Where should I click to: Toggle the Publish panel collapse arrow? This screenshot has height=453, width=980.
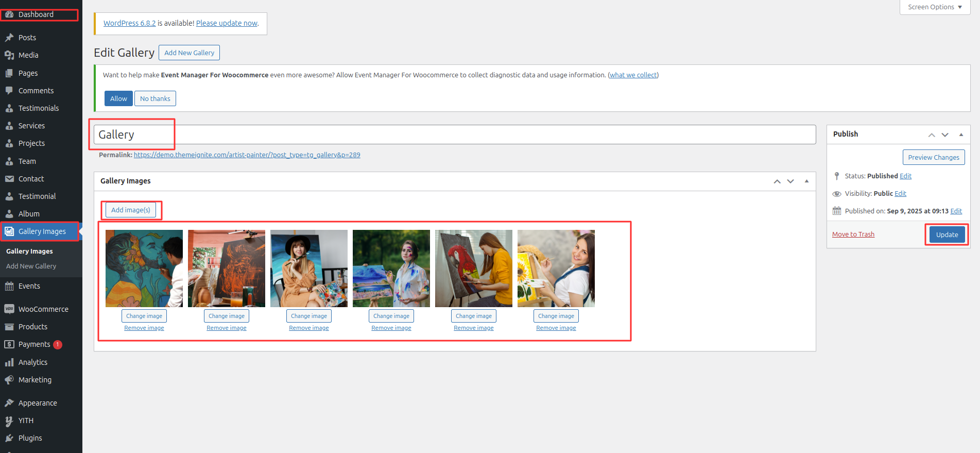pyautogui.click(x=961, y=135)
